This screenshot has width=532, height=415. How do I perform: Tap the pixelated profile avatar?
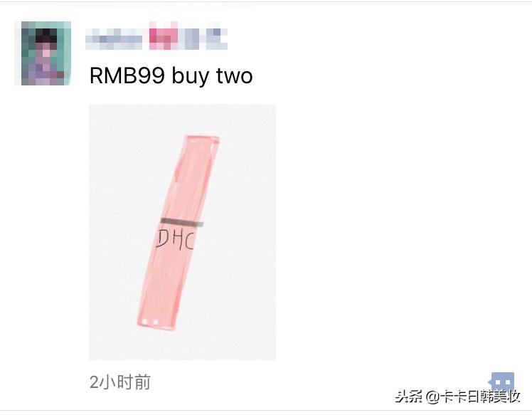[x=46, y=53]
